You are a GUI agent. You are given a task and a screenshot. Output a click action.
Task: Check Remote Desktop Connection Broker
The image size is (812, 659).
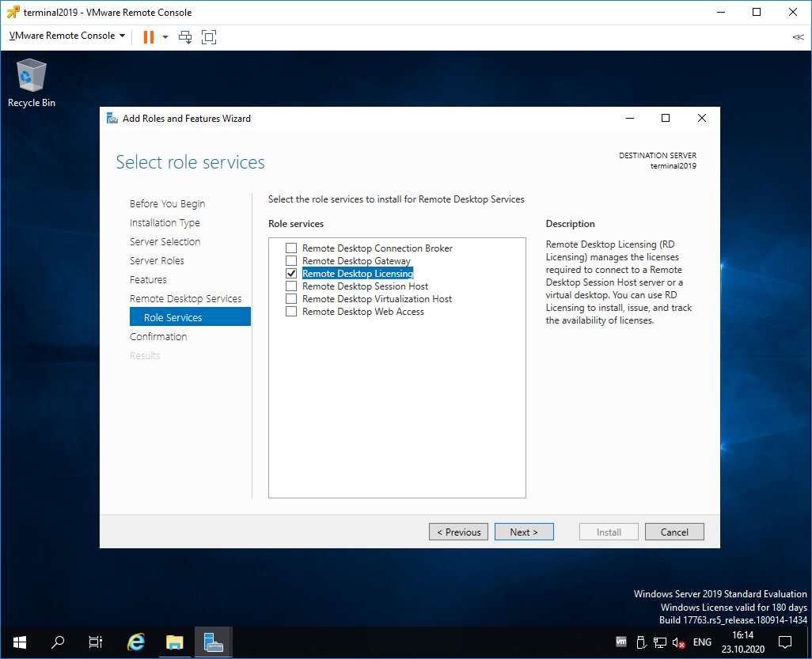pyautogui.click(x=291, y=248)
